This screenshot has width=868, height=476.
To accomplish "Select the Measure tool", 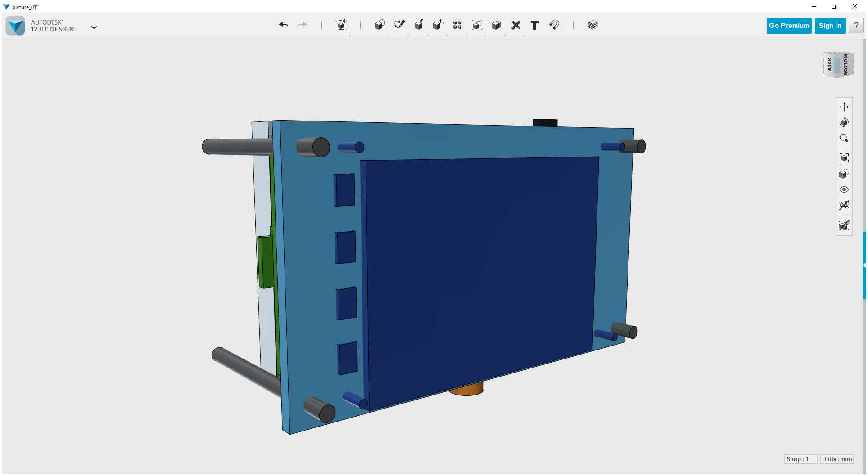I will [515, 25].
